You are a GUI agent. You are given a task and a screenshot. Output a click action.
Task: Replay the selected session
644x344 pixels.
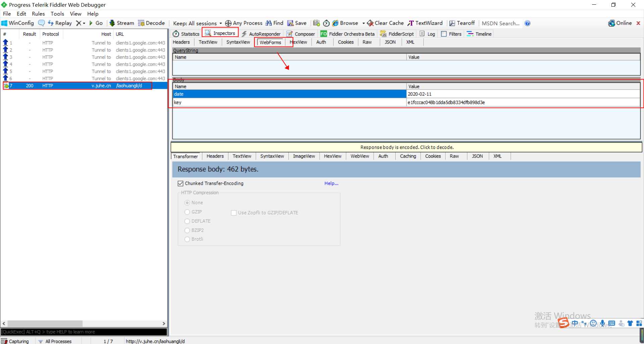click(60, 23)
